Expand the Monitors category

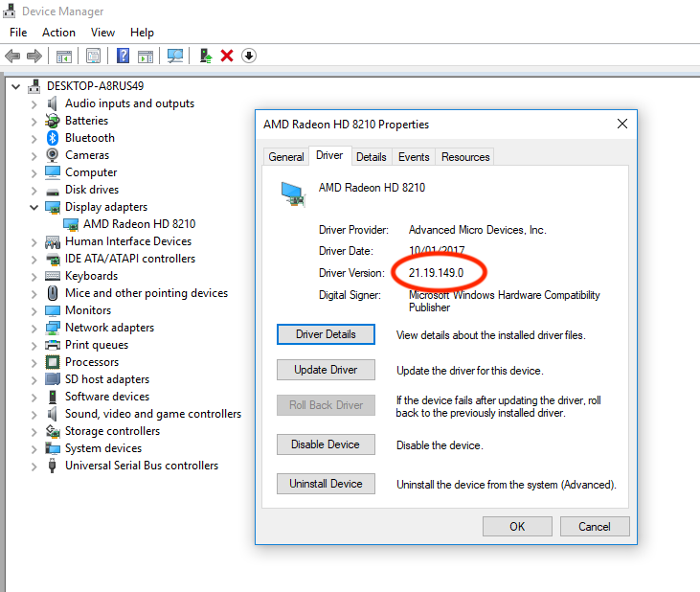[x=34, y=310]
